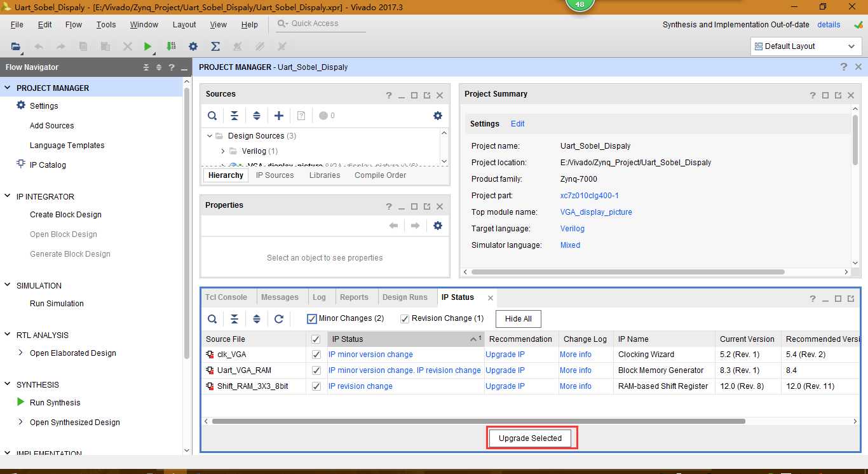Refresh IP Status report
Screen dimensions: 868x474
pos(279,319)
